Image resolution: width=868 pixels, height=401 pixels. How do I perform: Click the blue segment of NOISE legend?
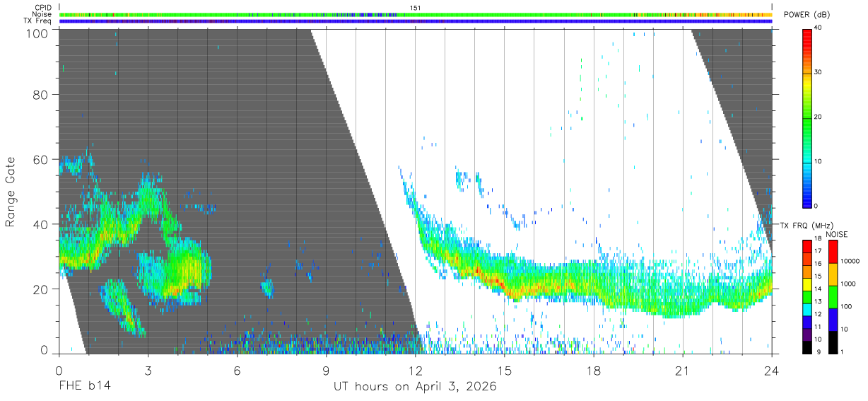click(x=833, y=319)
